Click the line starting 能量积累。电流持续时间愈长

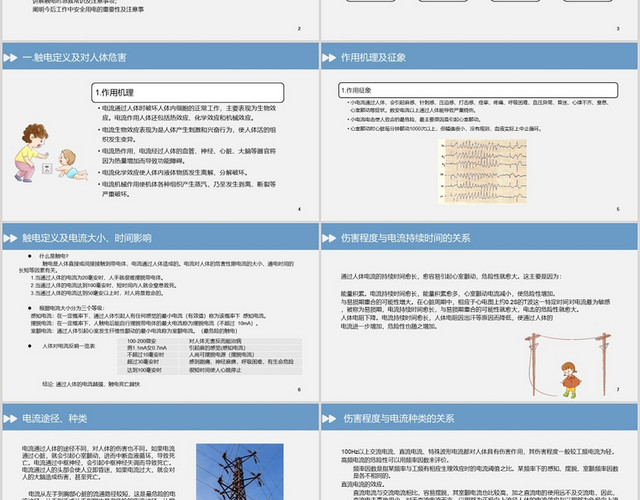(x=448, y=293)
